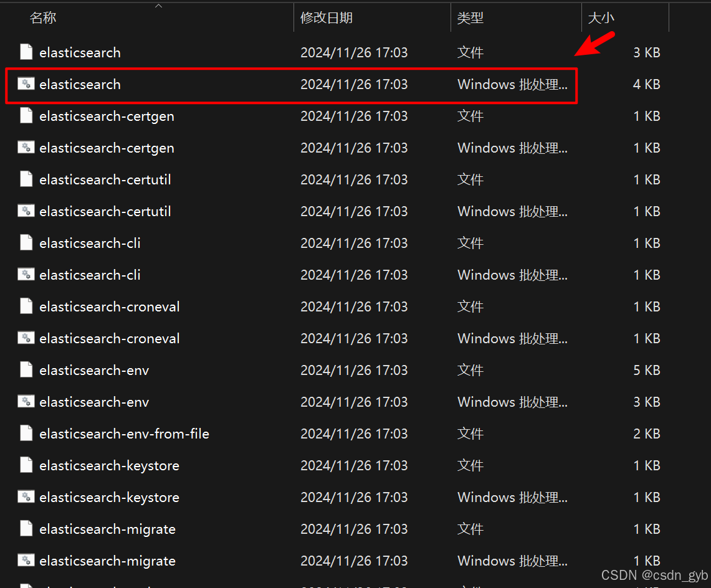Sort files by the 名称 column header
Screen dimensions: 711x588
[43, 17]
